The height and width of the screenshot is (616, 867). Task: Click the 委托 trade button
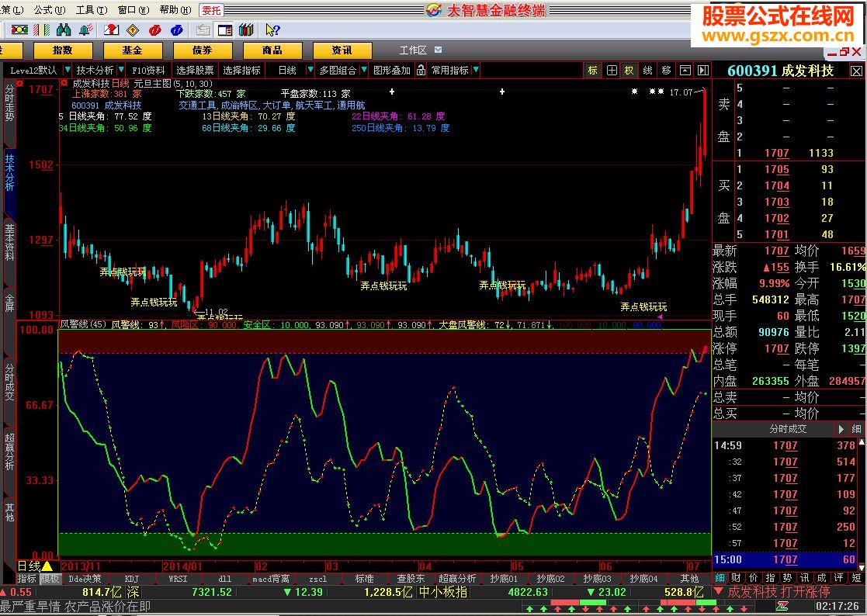pyautogui.click(x=210, y=10)
